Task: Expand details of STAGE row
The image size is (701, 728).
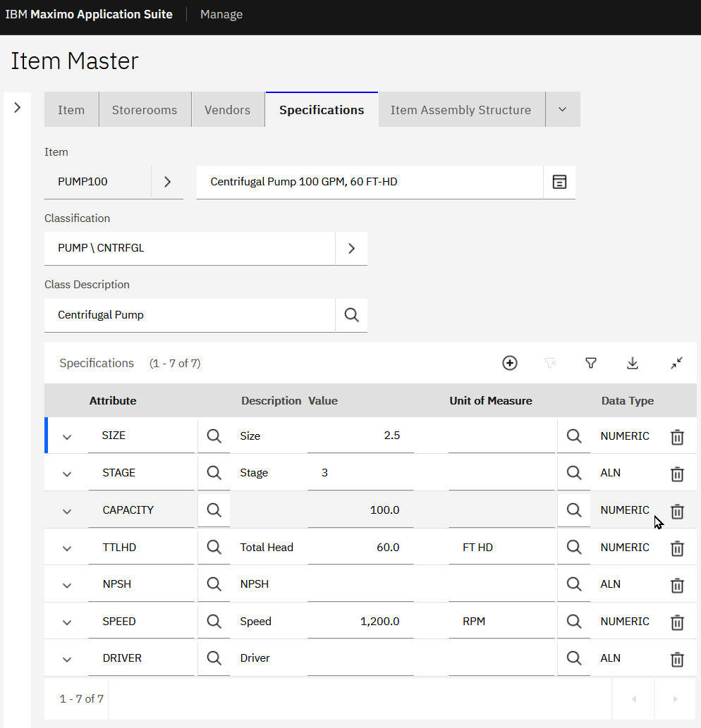Action: (67, 474)
